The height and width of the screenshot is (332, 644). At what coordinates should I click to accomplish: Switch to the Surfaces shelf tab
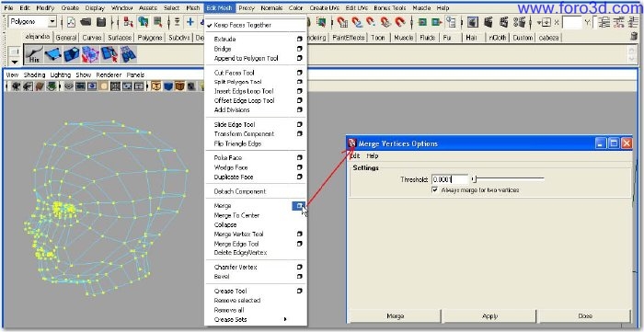[x=120, y=38]
